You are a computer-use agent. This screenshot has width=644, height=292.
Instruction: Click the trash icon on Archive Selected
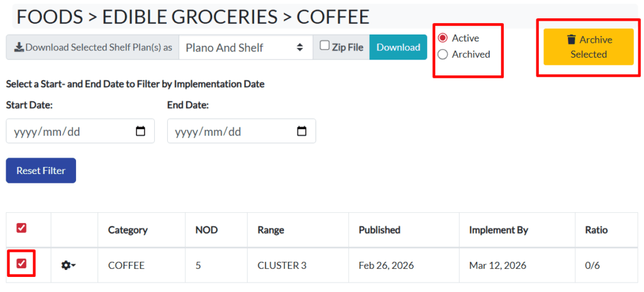pyautogui.click(x=571, y=40)
